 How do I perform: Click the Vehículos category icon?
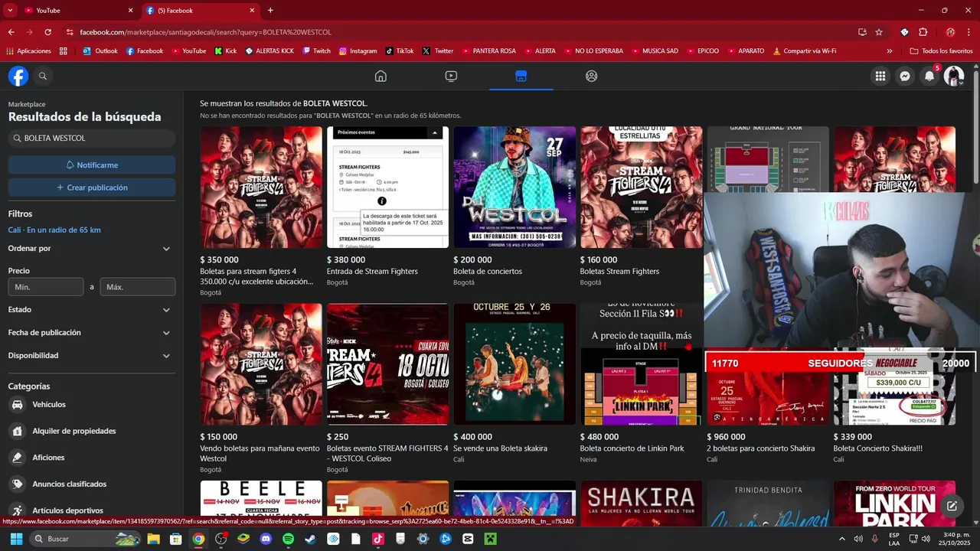click(17, 404)
